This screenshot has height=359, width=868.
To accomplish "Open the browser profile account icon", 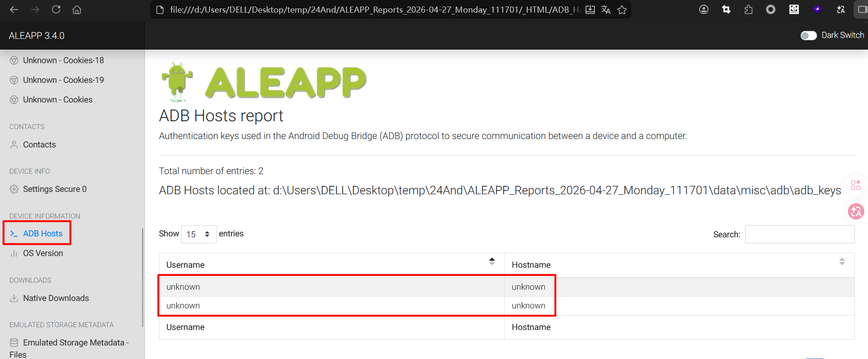I will coord(704,9).
